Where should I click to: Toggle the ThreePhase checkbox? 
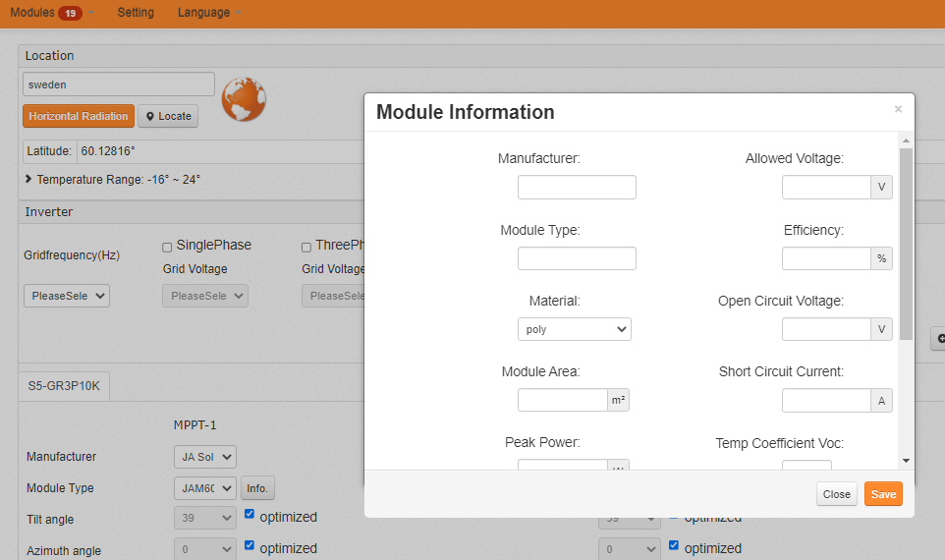pyautogui.click(x=306, y=248)
